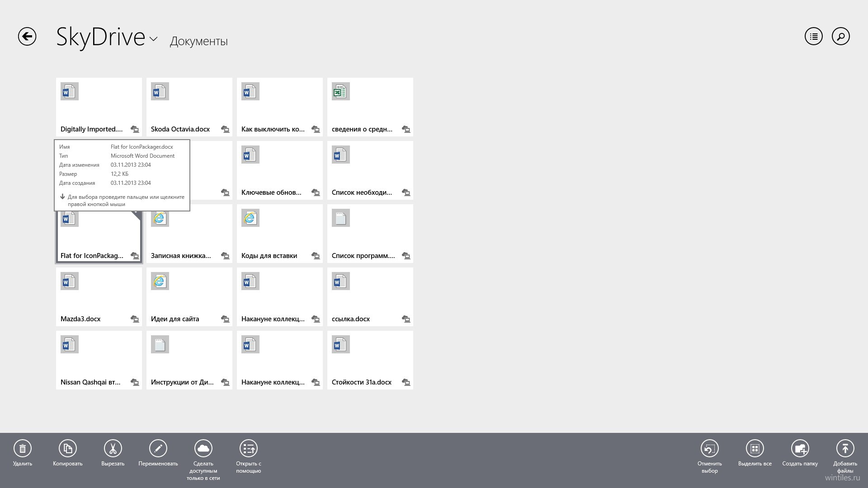Image resolution: width=868 pixels, height=488 pixels.
Task: Click the Вырезать scissors icon
Action: click(113, 448)
